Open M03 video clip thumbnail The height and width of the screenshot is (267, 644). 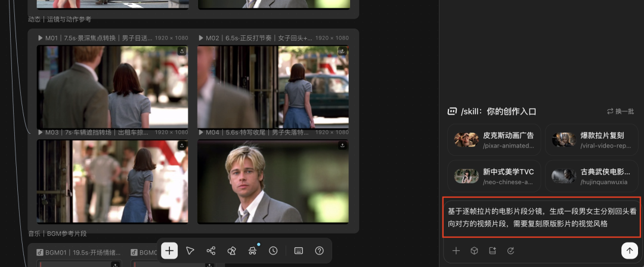pyautogui.click(x=113, y=182)
